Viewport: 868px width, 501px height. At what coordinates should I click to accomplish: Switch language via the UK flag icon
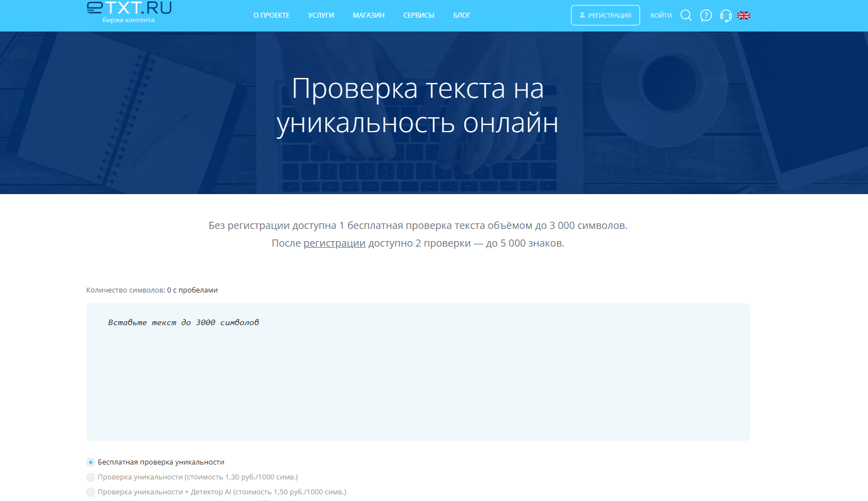pos(744,15)
